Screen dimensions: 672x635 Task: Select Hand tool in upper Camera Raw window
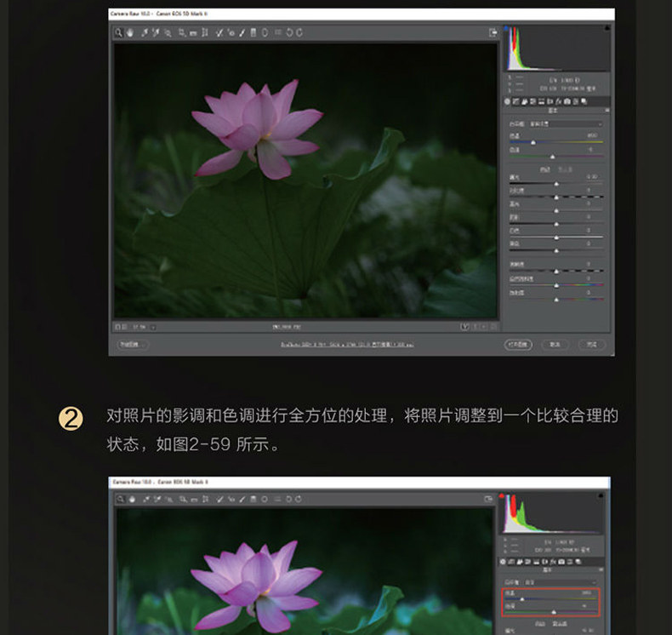coord(130,32)
